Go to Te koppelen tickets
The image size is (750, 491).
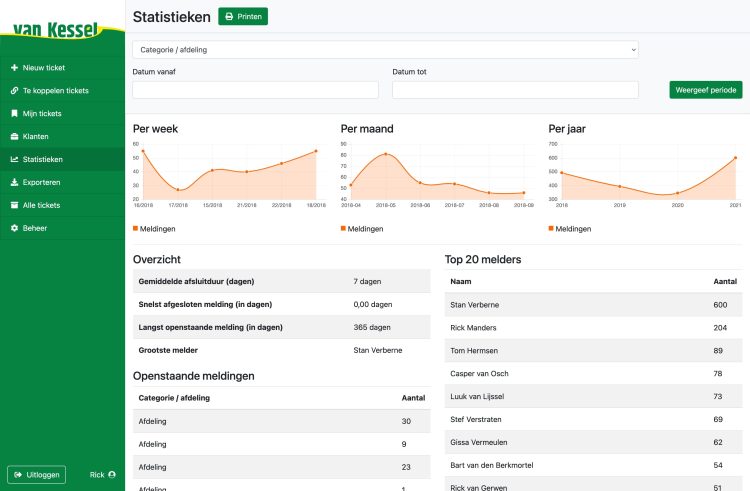click(x=62, y=91)
